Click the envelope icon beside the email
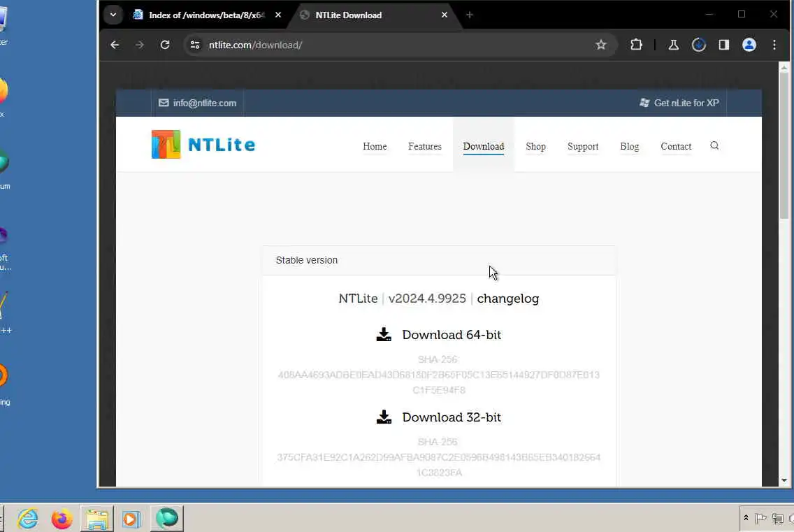Viewport: 794px width, 532px height. coord(164,103)
